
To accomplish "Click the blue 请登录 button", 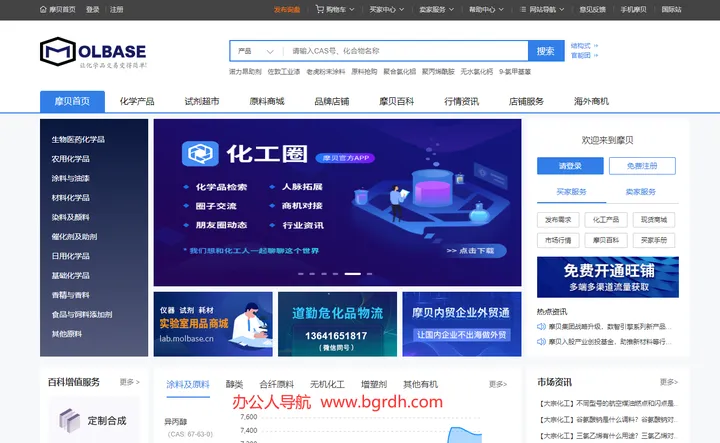I will pos(570,166).
